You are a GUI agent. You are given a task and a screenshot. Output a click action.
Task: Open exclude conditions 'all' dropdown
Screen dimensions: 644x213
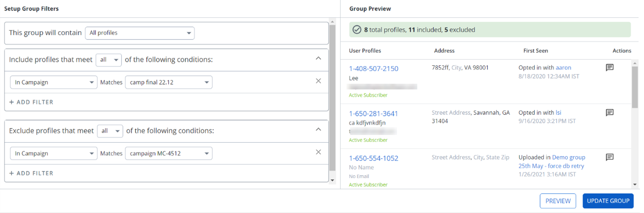(110, 131)
